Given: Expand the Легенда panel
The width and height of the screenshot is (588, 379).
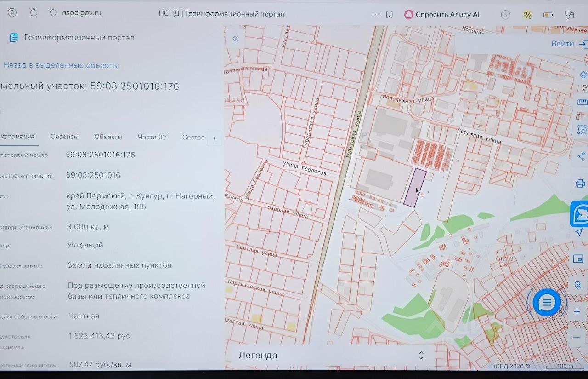Looking at the screenshot, I should (x=421, y=355).
